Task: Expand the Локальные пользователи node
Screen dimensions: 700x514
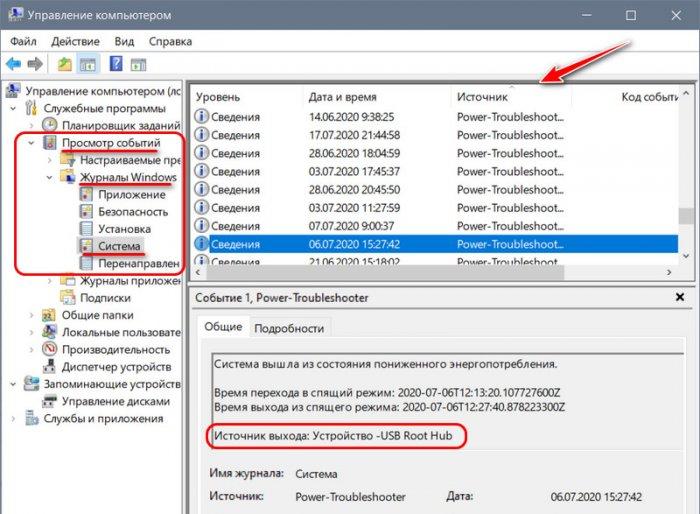Action: (32, 332)
